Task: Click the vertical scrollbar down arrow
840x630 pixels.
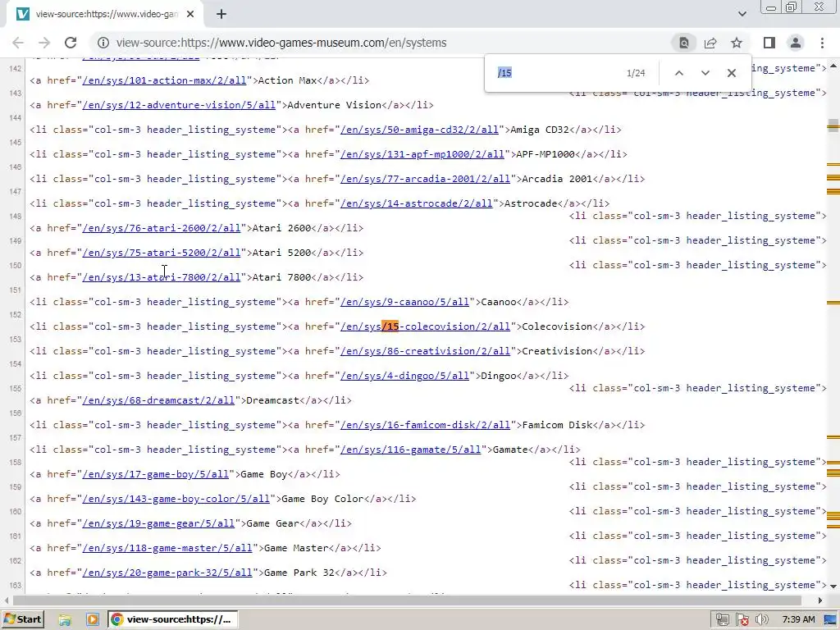Action: pos(833,587)
